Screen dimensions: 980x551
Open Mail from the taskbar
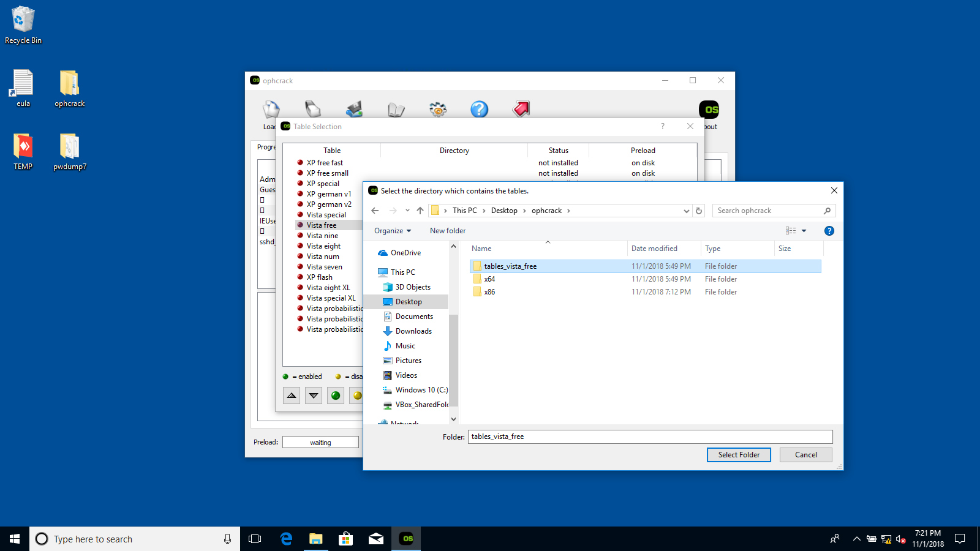click(376, 539)
